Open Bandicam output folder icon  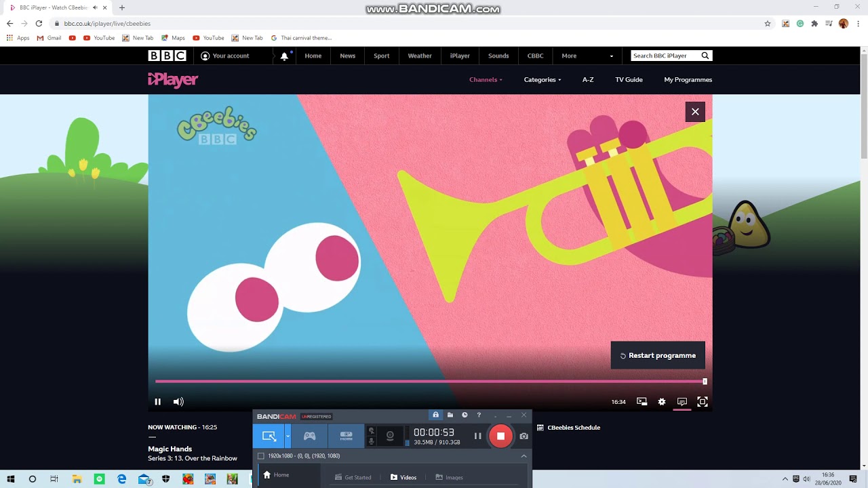pyautogui.click(x=450, y=415)
